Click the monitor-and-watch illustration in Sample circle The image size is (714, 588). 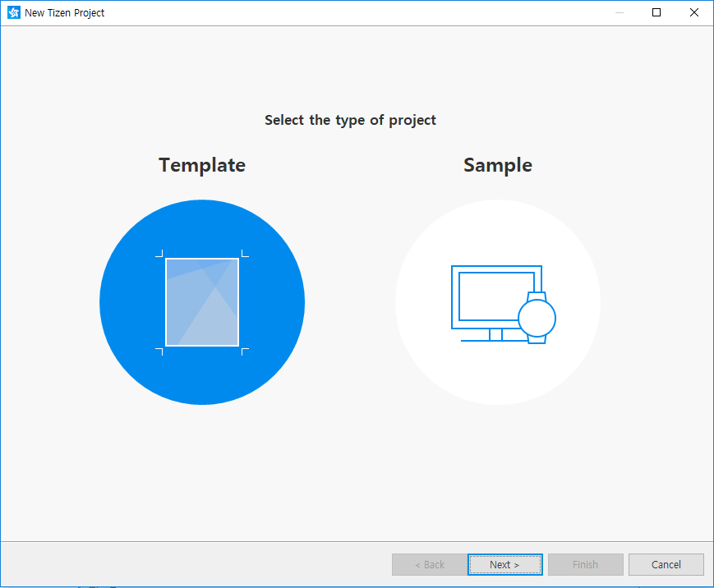pyautogui.click(x=498, y=301)
